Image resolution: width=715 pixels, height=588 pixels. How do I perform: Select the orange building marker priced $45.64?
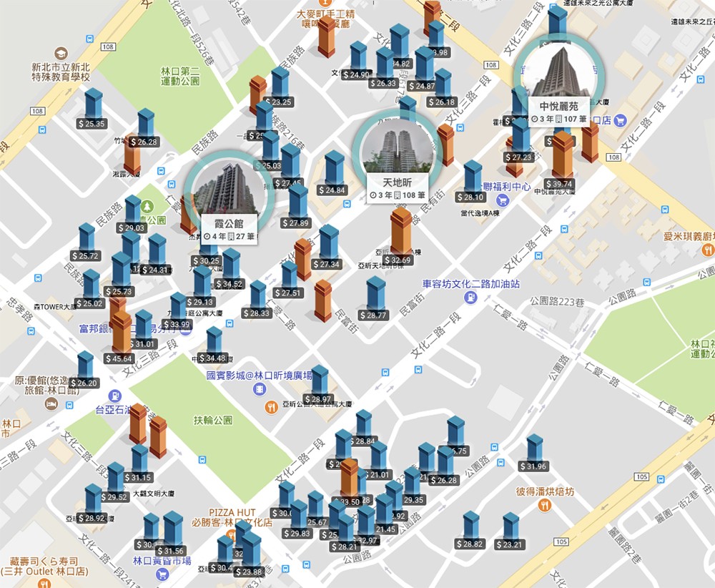click(x=122, y=332)
